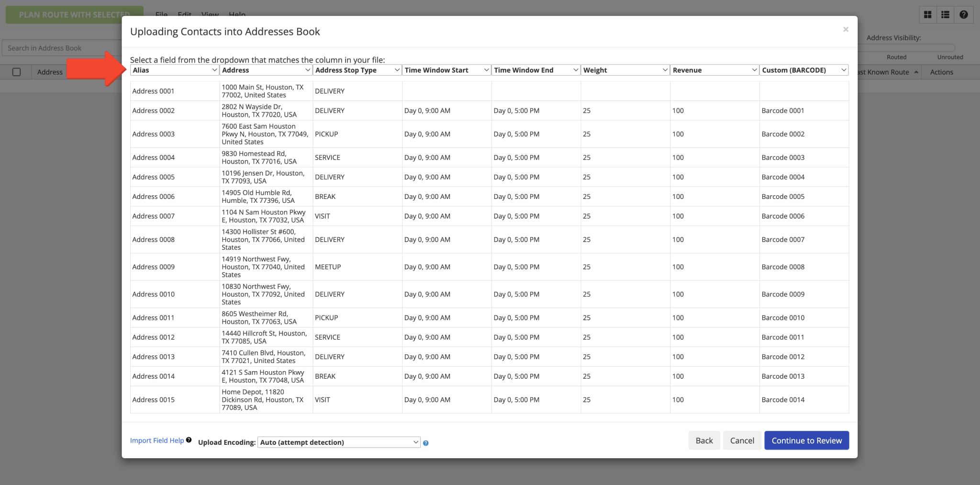Click the 9830 Homestead Rd address cell
This screenshot has width=980, height=485.
point(266,157)
